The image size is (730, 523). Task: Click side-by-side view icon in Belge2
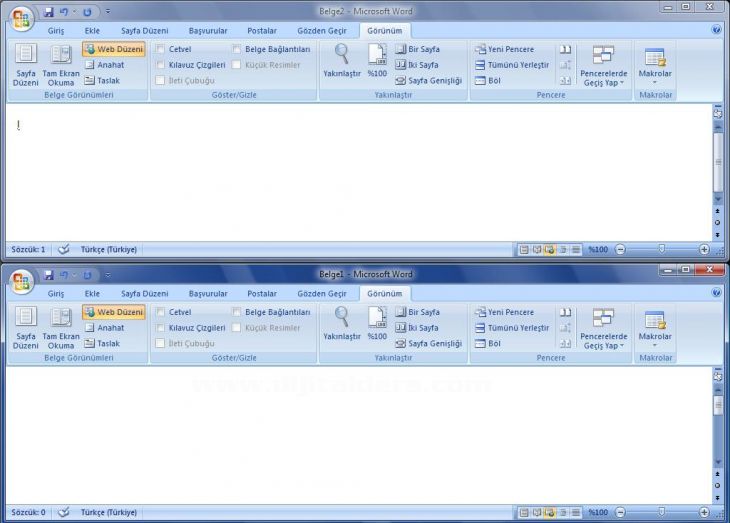pos(565,49)
